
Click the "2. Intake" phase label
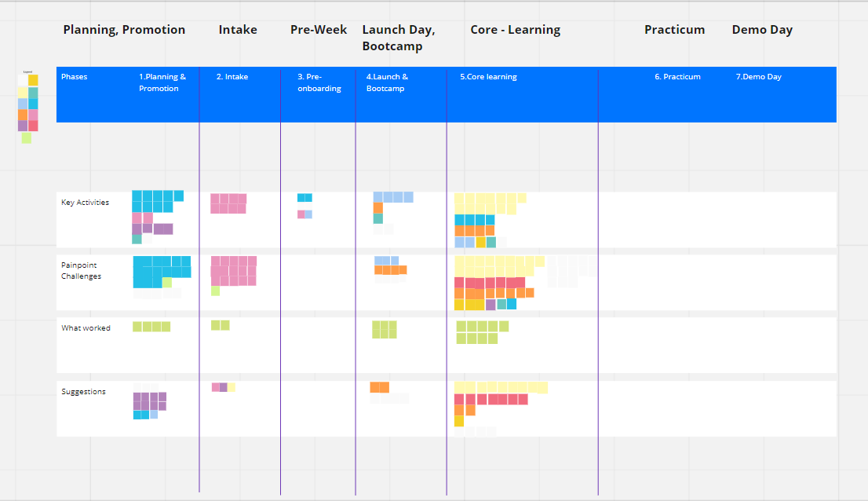[232, 77]
